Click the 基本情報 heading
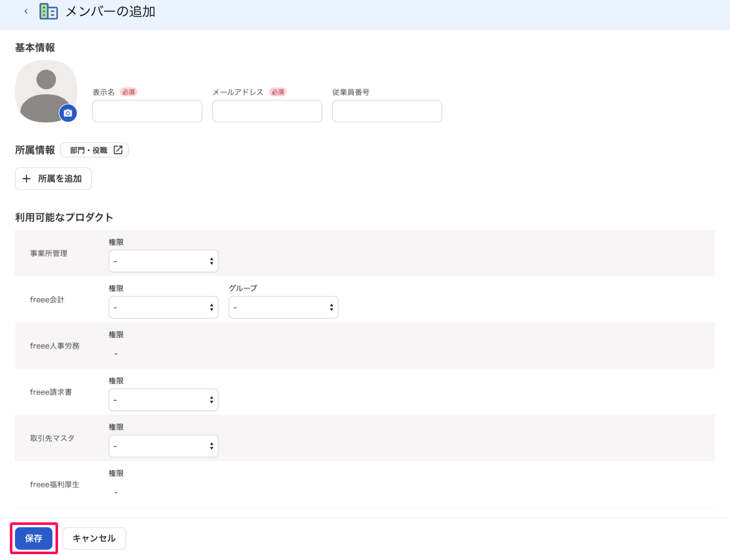 [35, 47]
